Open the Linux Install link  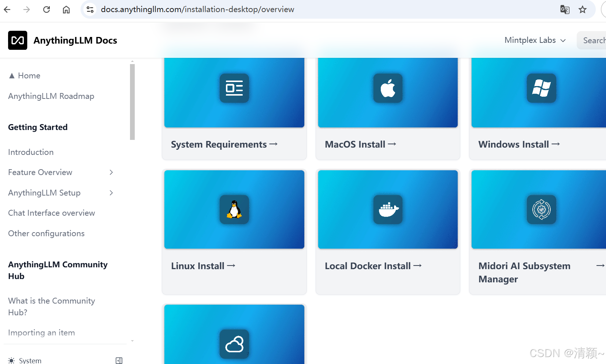coord(203,266)
